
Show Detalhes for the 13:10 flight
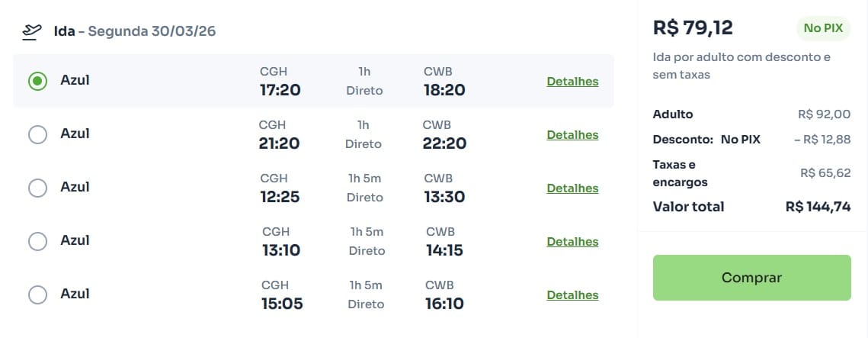click(x=572, y=242)
